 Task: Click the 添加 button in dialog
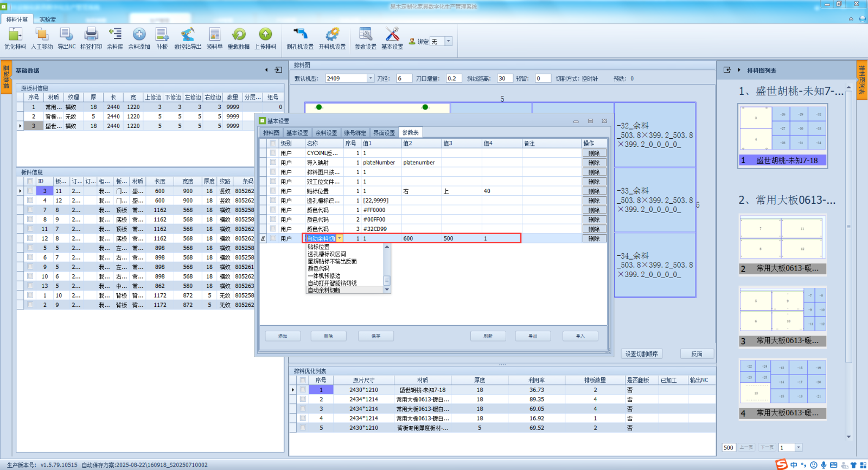pyautogui.click(x=283, y=336)
